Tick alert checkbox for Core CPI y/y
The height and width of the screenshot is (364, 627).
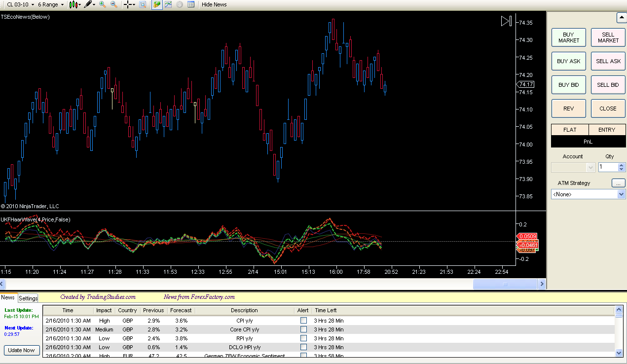pos(303,329)
